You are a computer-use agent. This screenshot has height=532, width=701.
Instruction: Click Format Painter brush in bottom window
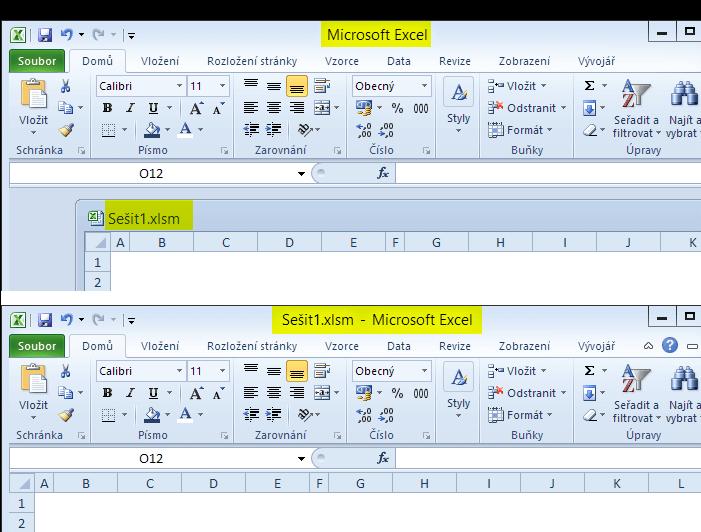[x=66, y=415]
